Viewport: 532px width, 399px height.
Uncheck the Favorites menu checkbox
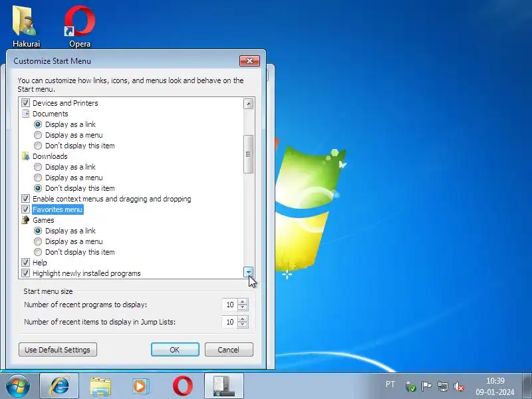[25, 209]
